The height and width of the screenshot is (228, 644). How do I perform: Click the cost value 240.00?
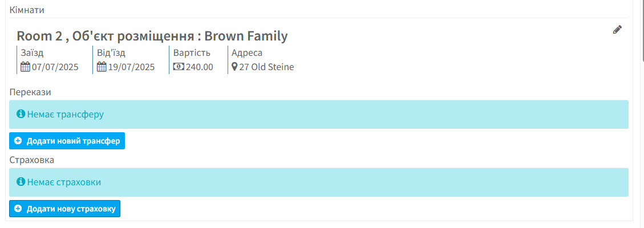(x=200, y=67)
